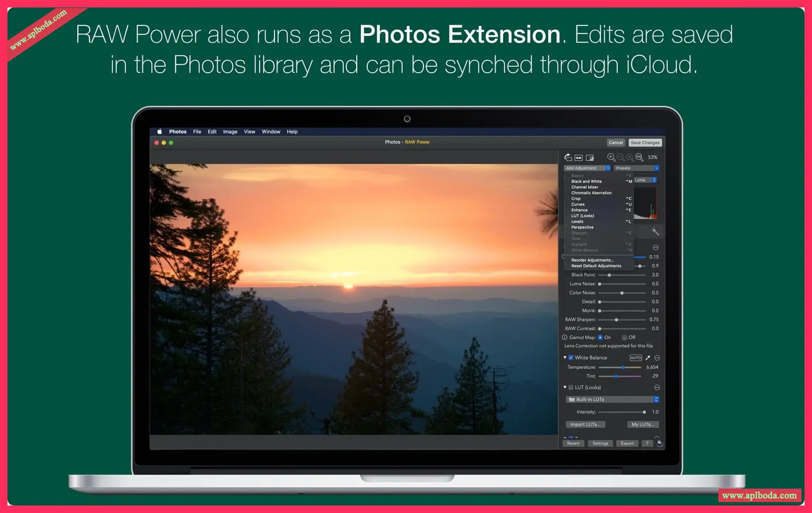
Task: Click My LUTs… button
Action: pyautogui.click(x=643, y=424)
